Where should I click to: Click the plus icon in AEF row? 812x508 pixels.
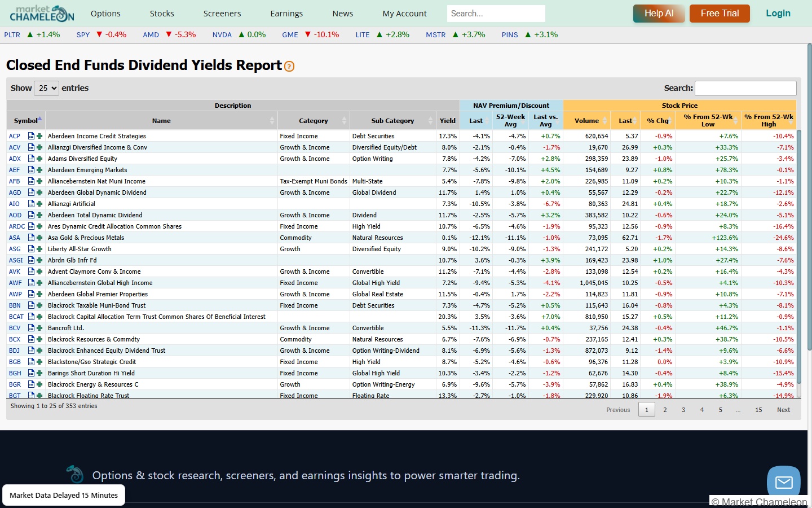point(39,170)
